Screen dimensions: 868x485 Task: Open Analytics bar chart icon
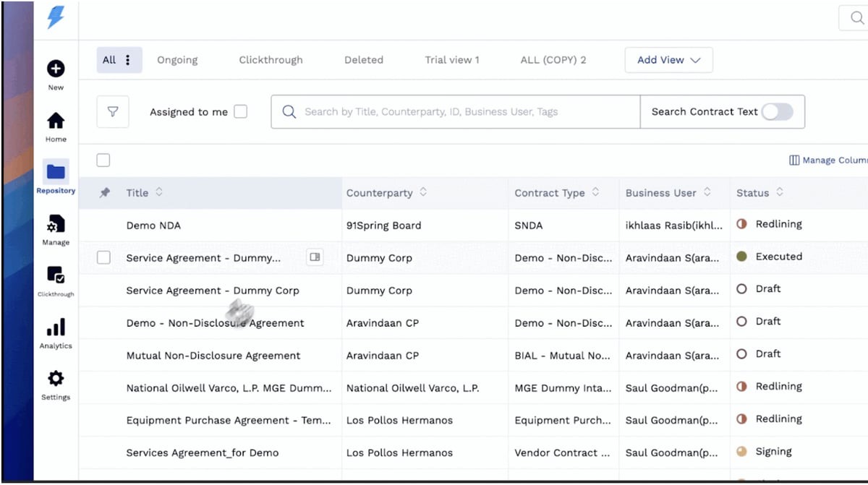coord(56,327)
